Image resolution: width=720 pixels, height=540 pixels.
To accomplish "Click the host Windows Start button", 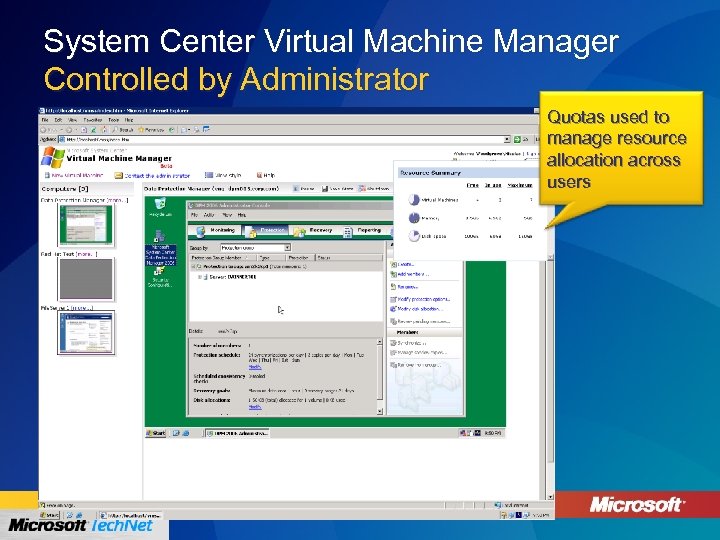I will point(50,515).
